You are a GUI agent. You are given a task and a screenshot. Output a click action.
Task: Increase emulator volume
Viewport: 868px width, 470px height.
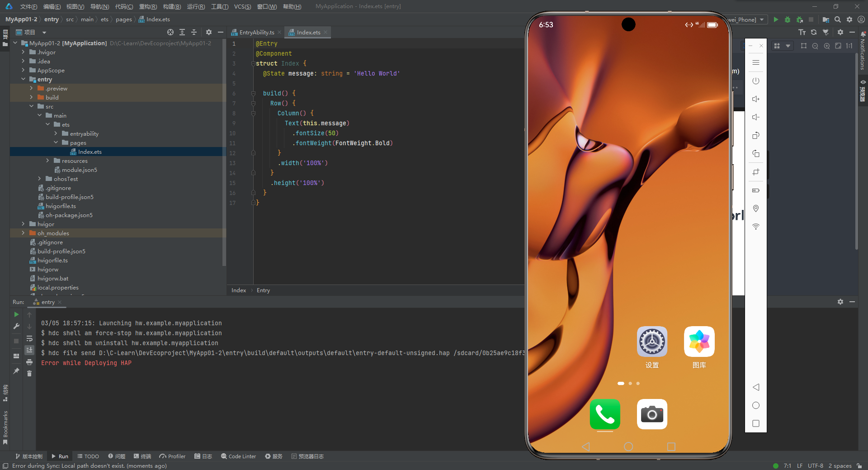(x=756, y=99)
